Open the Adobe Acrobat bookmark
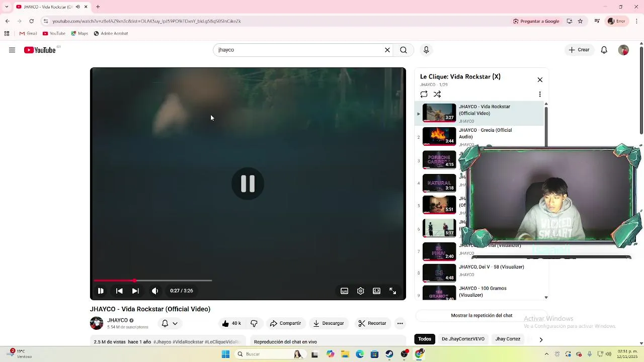This screenshot has height=362, width=644. [111, 34]
